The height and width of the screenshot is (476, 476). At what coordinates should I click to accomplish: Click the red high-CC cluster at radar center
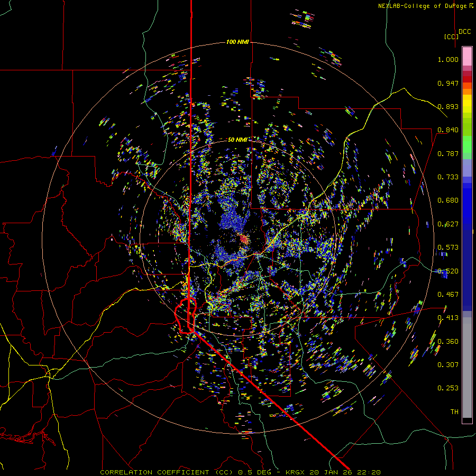coord(244,240)
